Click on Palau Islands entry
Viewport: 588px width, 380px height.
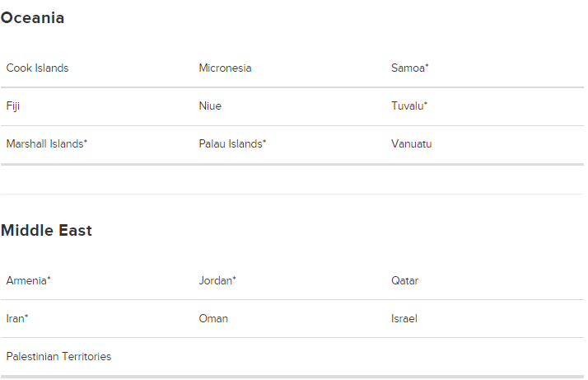[231, 143]
